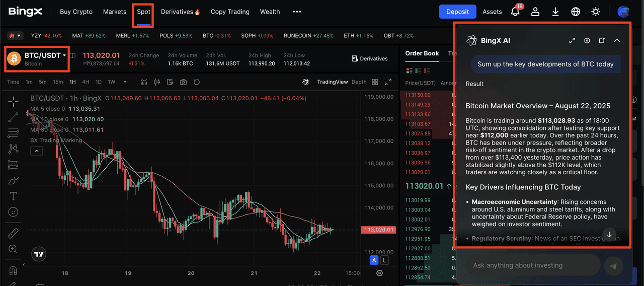Open the Derivatives menu

[181, 12]
